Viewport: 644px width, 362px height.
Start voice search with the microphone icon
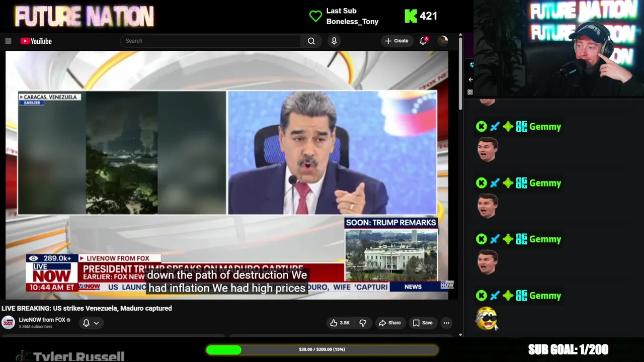(x=334, y=41)
